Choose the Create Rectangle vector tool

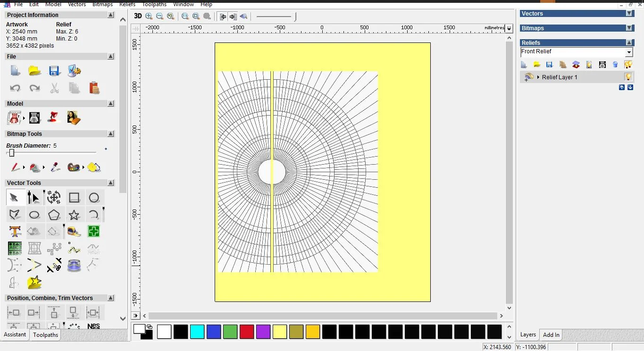pyautogui.click(x=74, y=198)
